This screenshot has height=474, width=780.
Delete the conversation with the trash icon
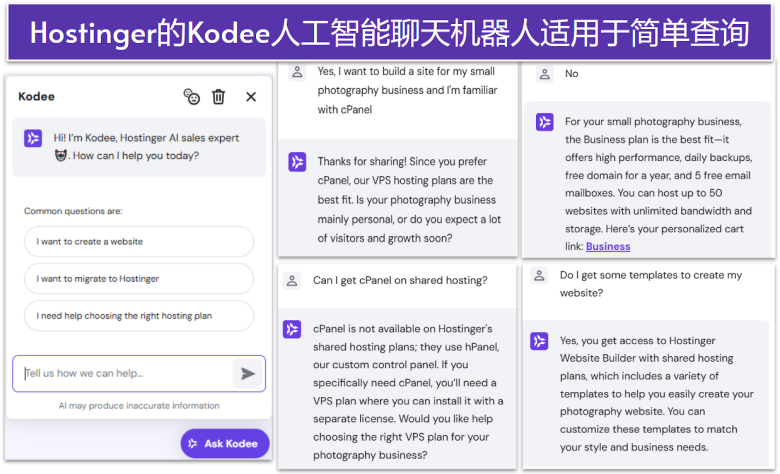click(218, 96)
